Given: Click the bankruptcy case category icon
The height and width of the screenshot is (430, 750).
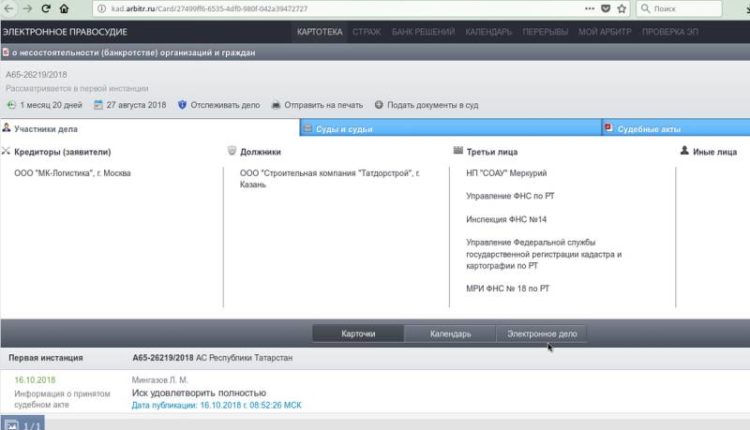Looking at the screenshot, I should point(6,52).
